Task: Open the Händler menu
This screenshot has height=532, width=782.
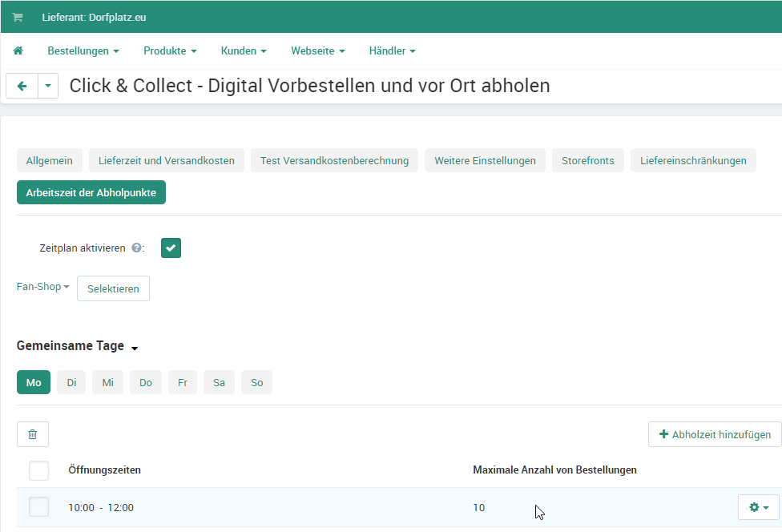Action: [392, 50]
